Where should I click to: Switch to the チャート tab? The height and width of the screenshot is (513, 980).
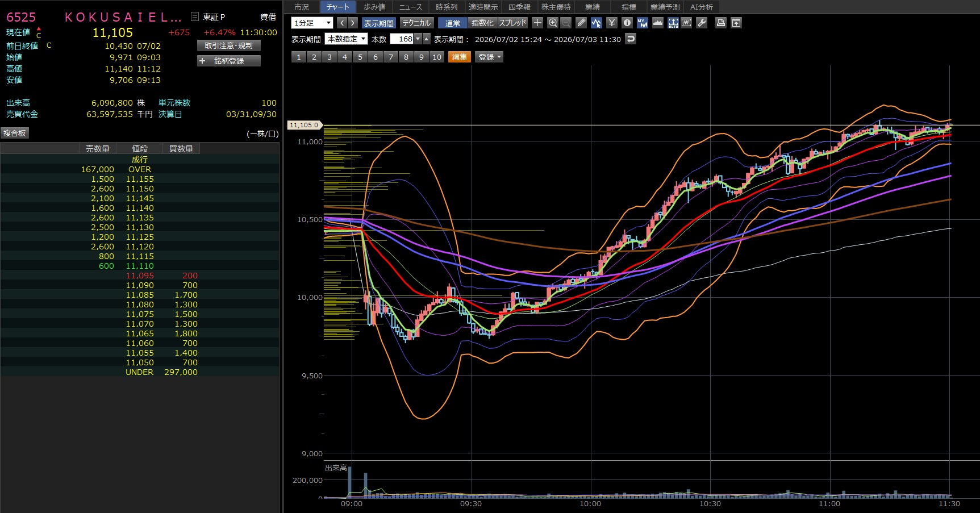(x=337, y=7)
